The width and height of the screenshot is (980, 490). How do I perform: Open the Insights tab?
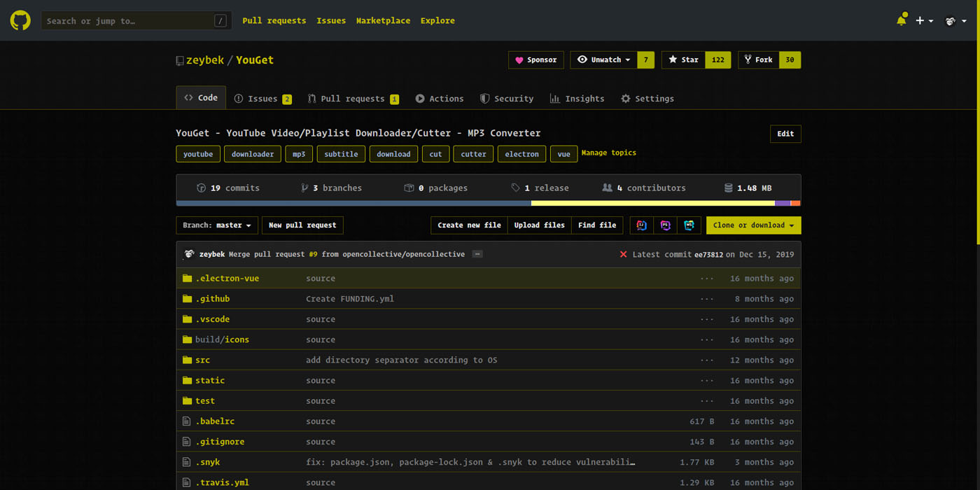pos(577,98)
